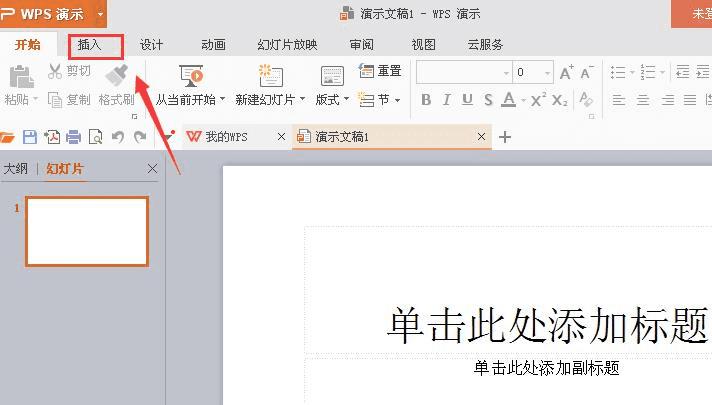Toggle italic formatting
The image size is (712, 405).
point(446,100)
